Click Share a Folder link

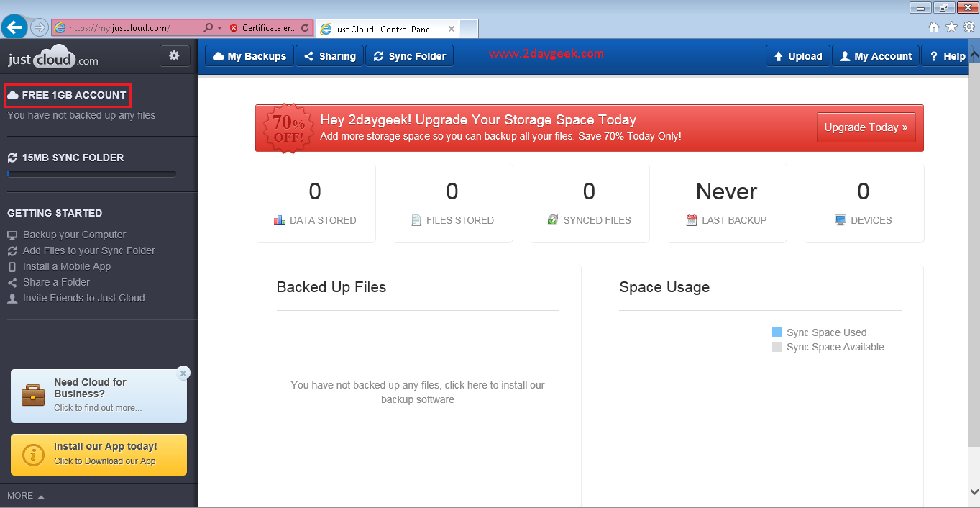[56, 282]
